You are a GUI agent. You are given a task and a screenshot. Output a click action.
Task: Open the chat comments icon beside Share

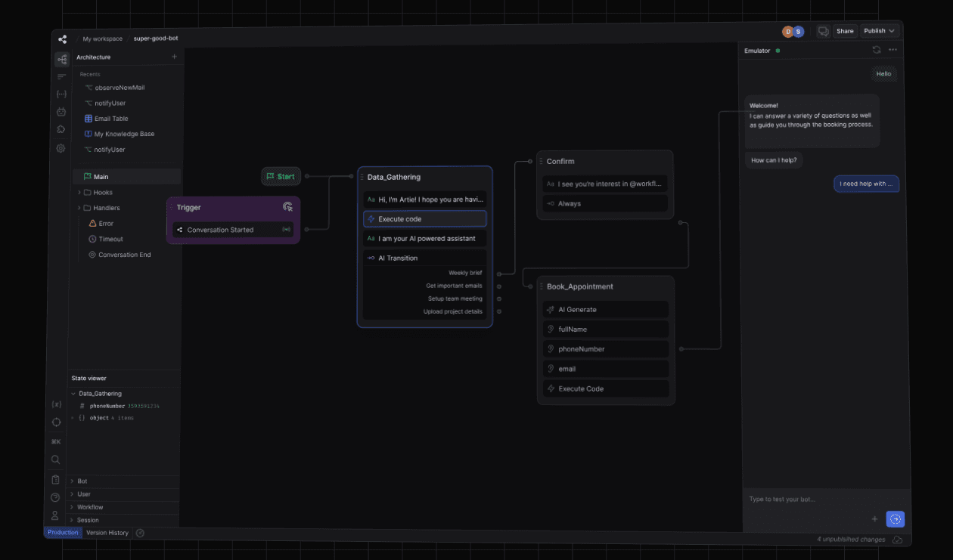823,31
